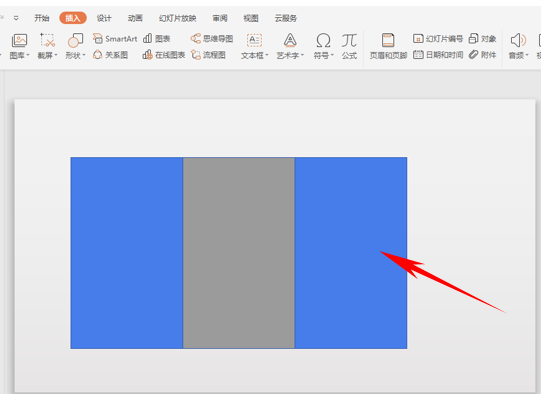
Task: Open the 视图 view tab
Action: click(x=251, y=18)
